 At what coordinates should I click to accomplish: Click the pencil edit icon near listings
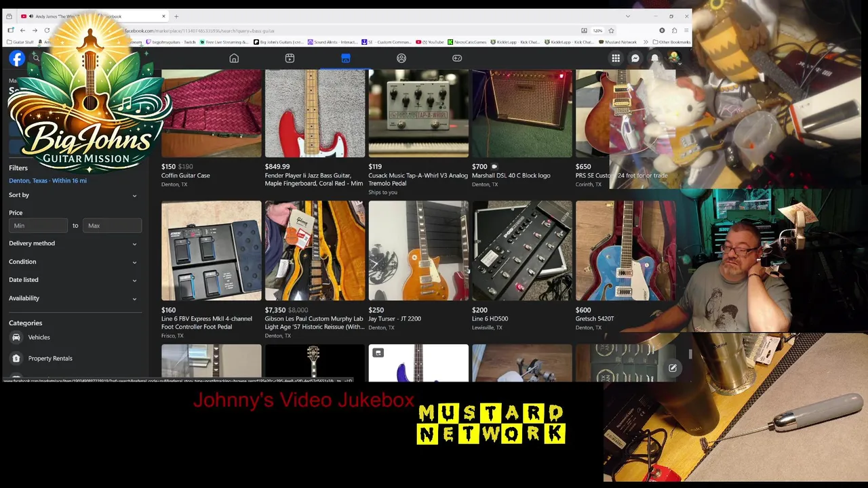(x=673, y=368)
